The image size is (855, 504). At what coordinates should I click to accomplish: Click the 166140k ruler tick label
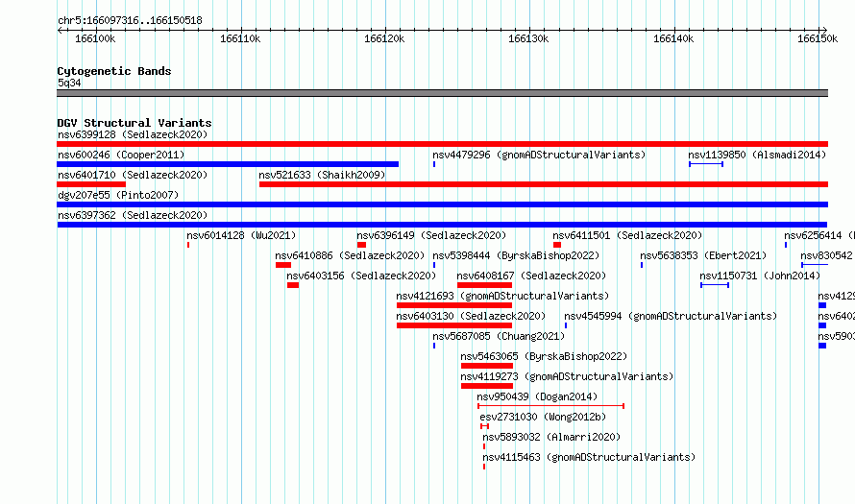673,38
